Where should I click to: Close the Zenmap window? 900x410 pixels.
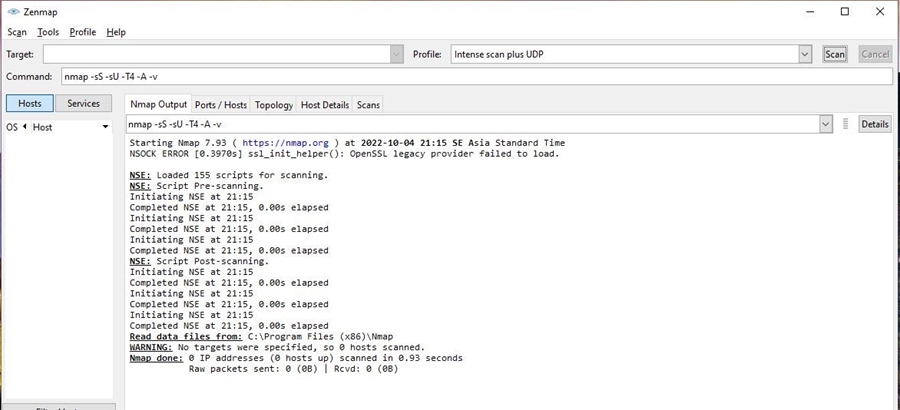click(x=880, y=11)
